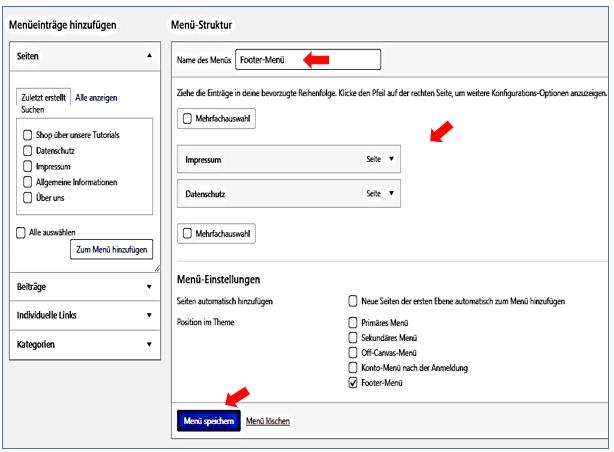Collapse the Seiten panel arrow

[x=149, y=61]
